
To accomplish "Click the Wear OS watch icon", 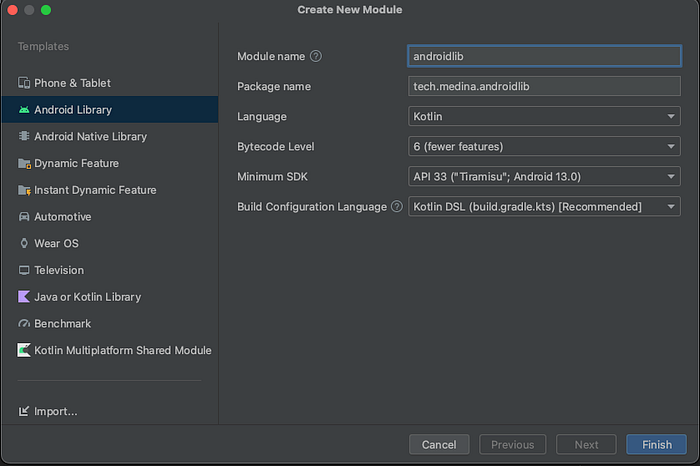I will (24, 243).
